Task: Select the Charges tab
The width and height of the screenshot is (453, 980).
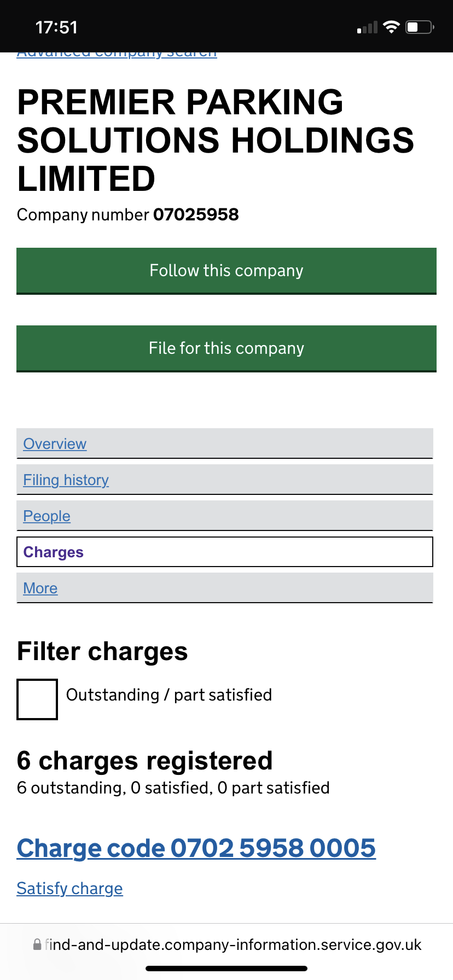Action: point(225,552)
